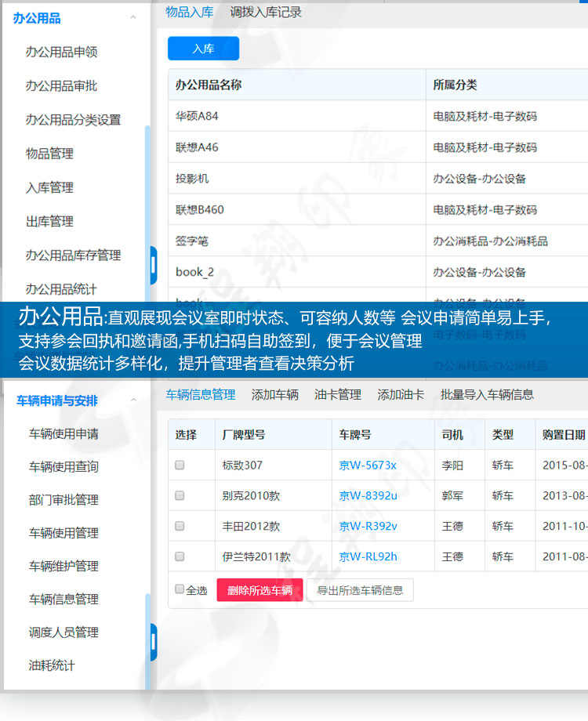Toggle the sidebar collapse handle beside 调度人员管理

tap(154, 642)
